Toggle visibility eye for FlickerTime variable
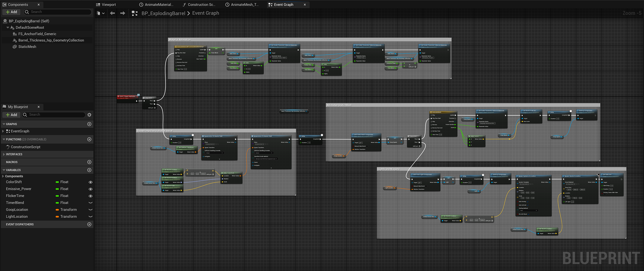Screen dimensions: 644x271 pyautogui.click(x=90, y=196)
